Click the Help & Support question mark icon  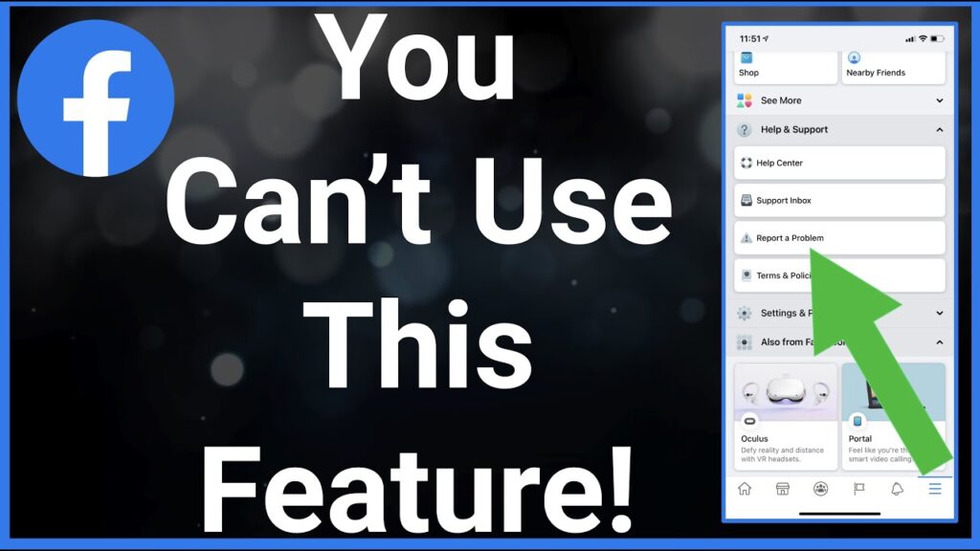744,130
